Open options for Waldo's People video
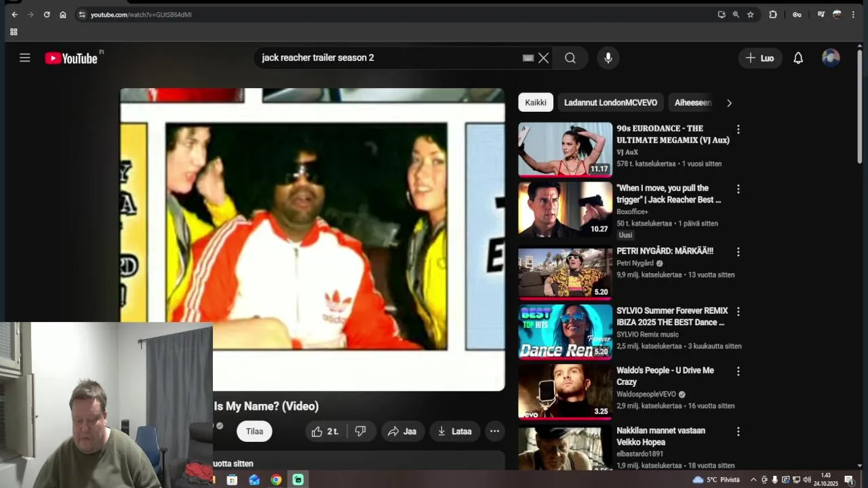The width and height of the screenshot is (868, 488). [738, 371]
